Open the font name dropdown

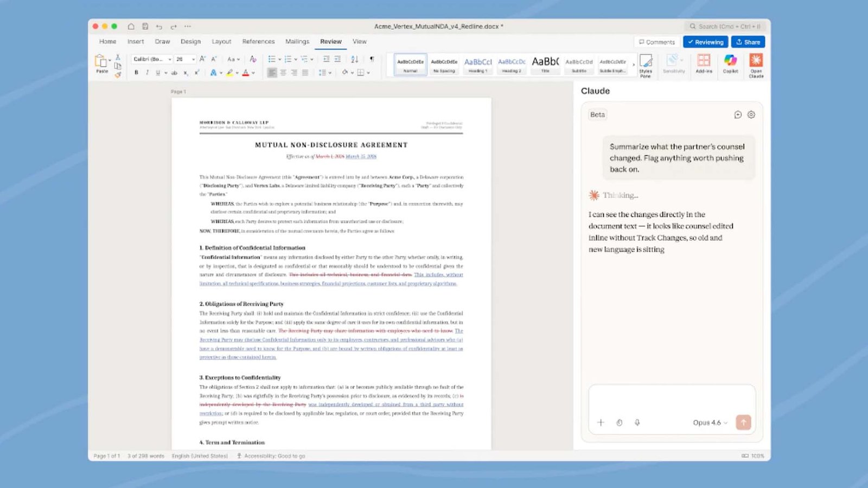click(170, 59)
